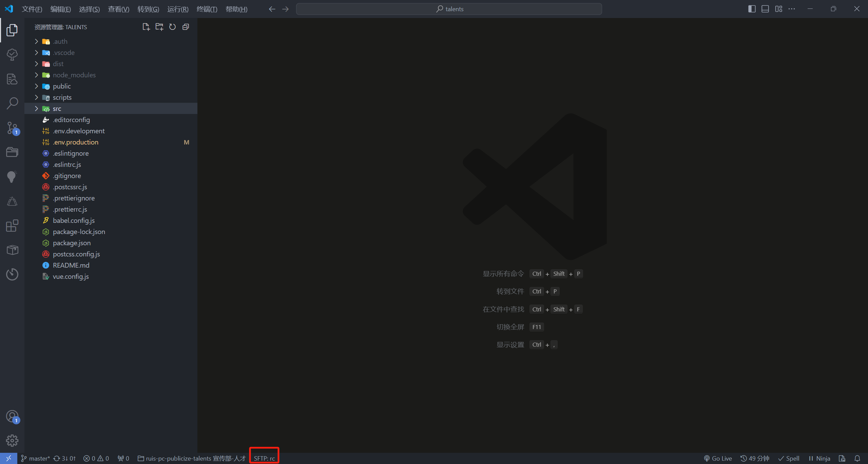Open the customize layout icon
The height and width of the screenshot is (464, 868).
778,9
